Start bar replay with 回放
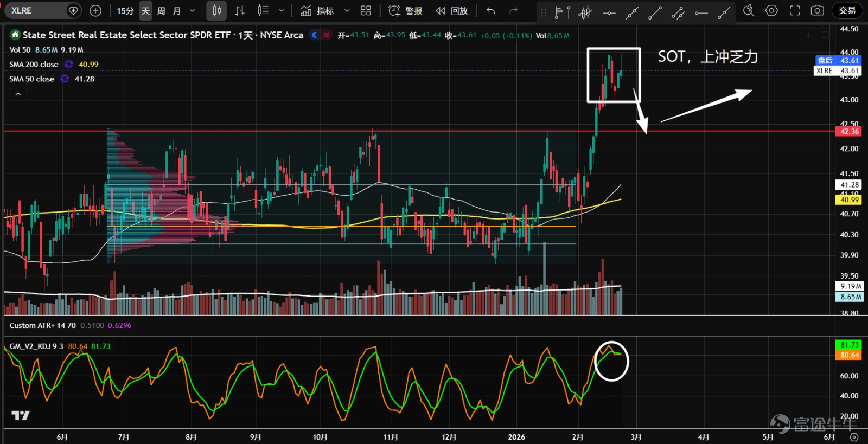Screen dimensions: 868x444 point(452,11)
